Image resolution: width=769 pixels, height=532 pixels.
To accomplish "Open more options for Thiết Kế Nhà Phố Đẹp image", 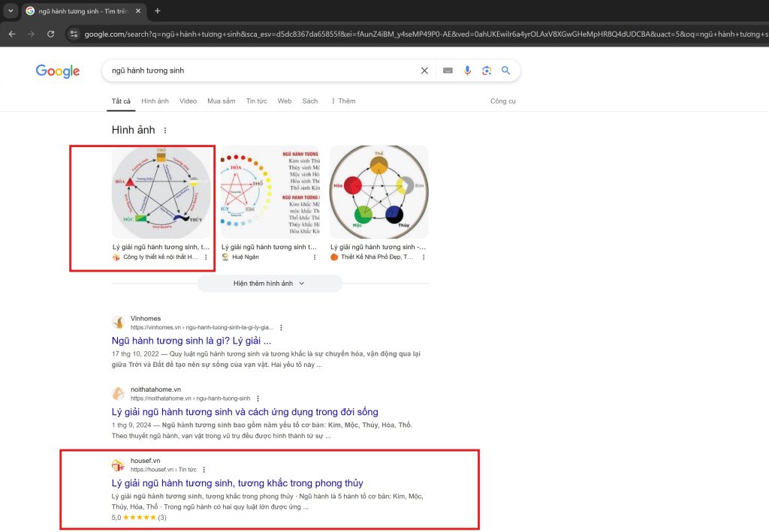I will [x=424, y=257].
